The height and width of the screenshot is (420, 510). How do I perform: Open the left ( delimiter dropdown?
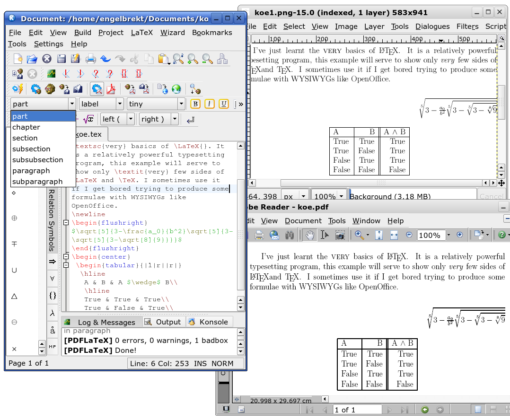(131, 119)
